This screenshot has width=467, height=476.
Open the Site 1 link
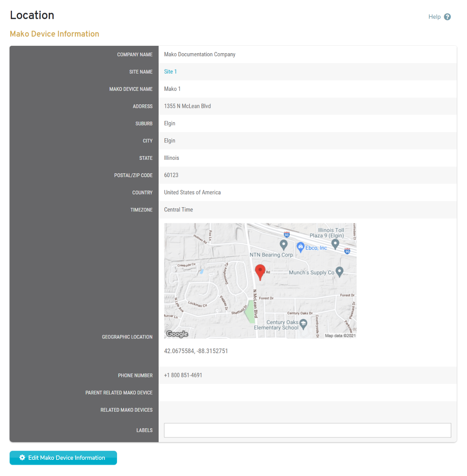coord(170,72)
